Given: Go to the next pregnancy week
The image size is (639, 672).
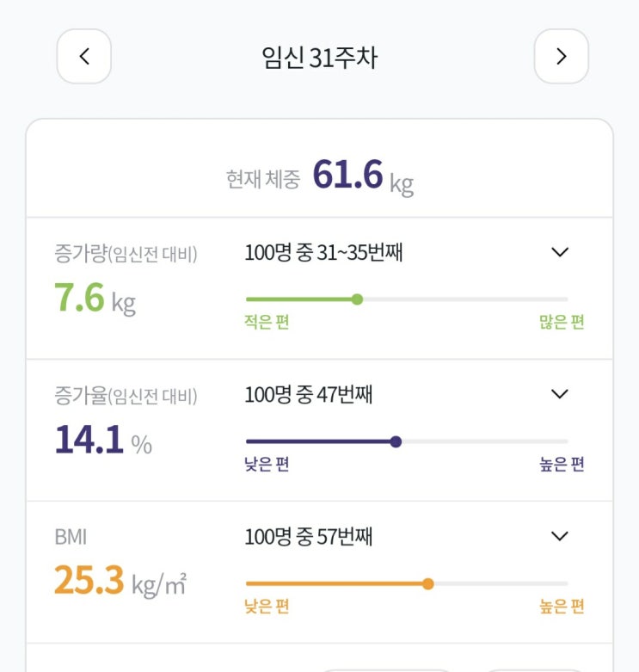Looking at the screenshot, I should (x=561, y=56).
